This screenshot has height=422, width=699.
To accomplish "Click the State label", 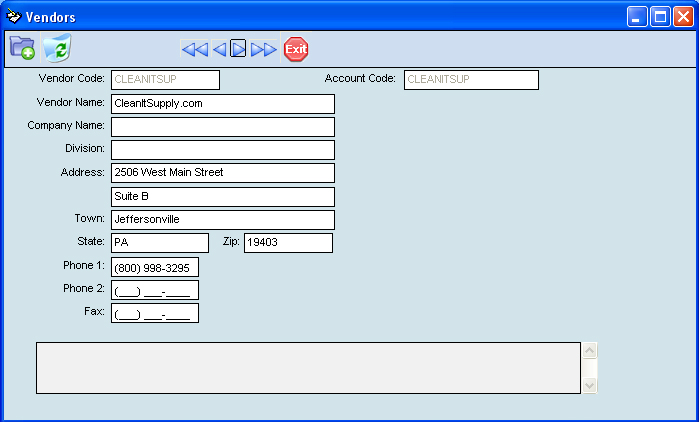I will [x=91, y=242].
